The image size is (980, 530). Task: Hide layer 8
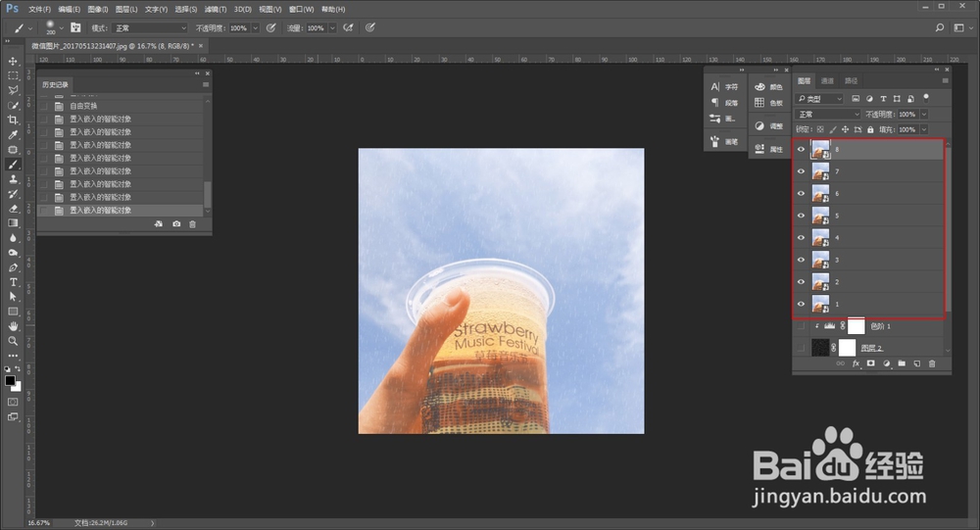coord(801,149)
